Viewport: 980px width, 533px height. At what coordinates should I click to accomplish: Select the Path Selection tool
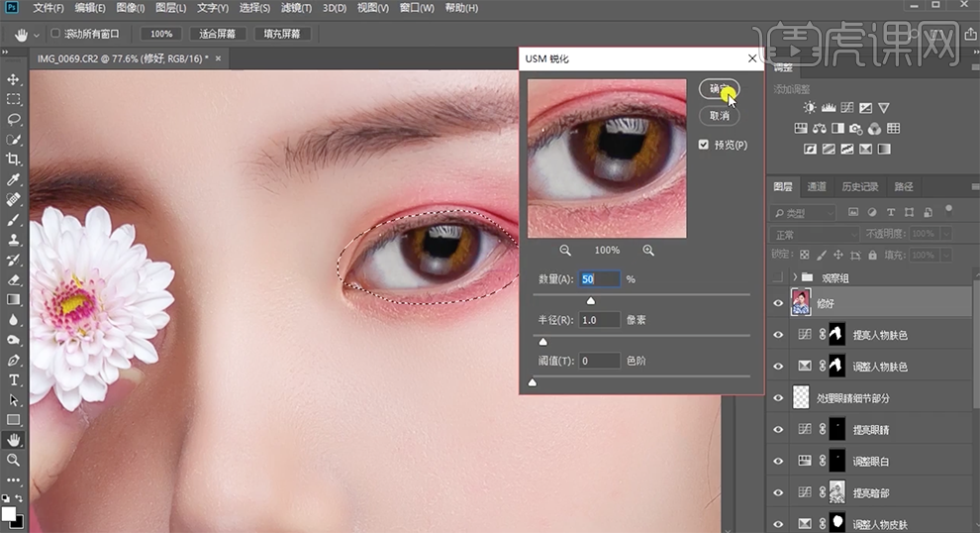[13, 400]
